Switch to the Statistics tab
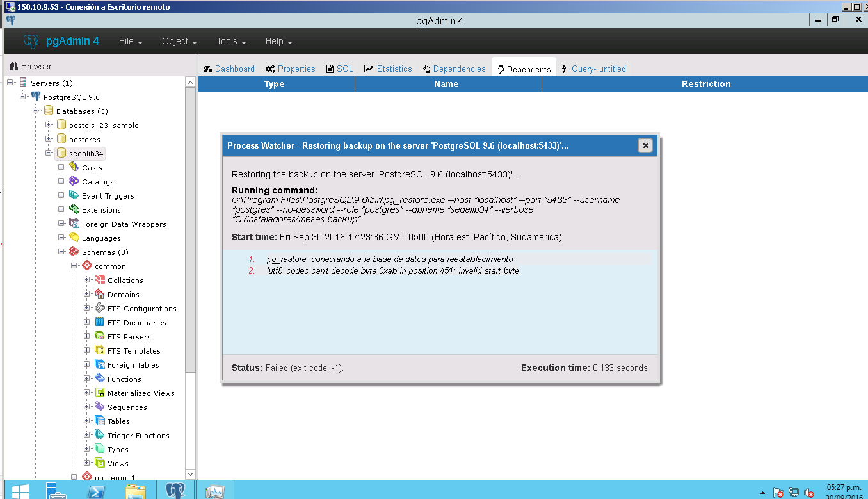Image resolution: width=868 pixels, height=499 pixels. (x=388, y=69)
